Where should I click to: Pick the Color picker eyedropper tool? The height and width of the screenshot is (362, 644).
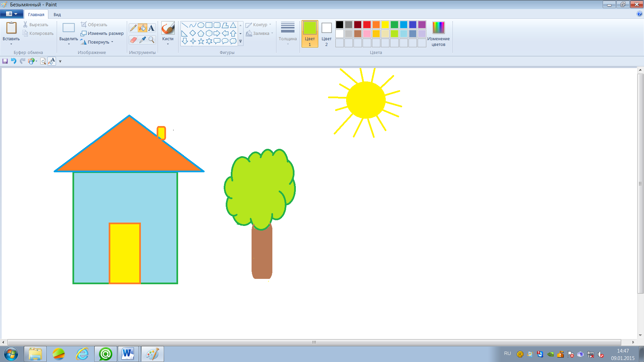click(x=143, y=40)
